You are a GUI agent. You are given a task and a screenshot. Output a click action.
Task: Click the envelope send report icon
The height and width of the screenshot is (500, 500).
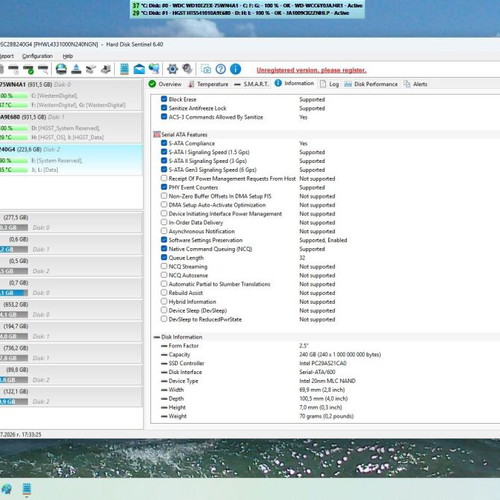coord(139,69)
